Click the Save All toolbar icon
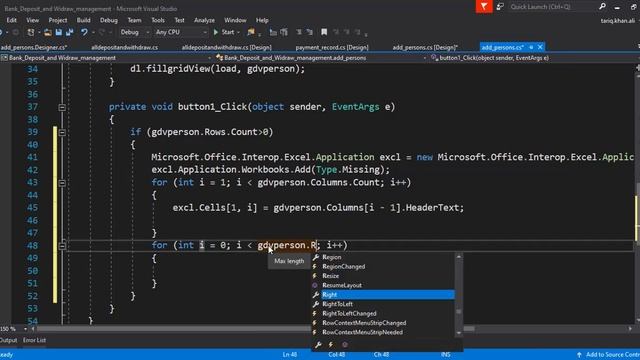The width and height of the screenshot is (640, 360). pos(69,32)
